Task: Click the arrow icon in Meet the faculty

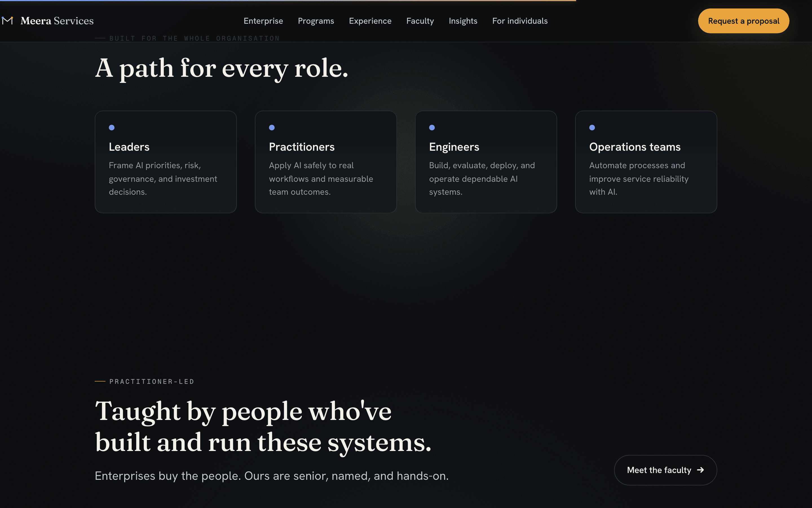Action: pyautogui.click(x=700, y=470)
